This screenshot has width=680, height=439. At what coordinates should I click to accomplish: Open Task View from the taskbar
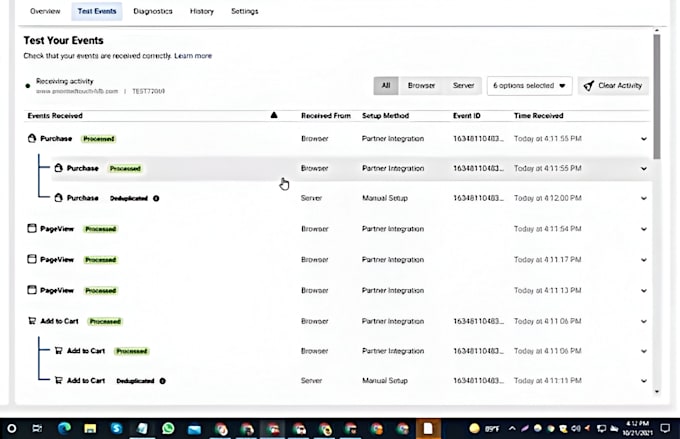[x=37, y=429]
